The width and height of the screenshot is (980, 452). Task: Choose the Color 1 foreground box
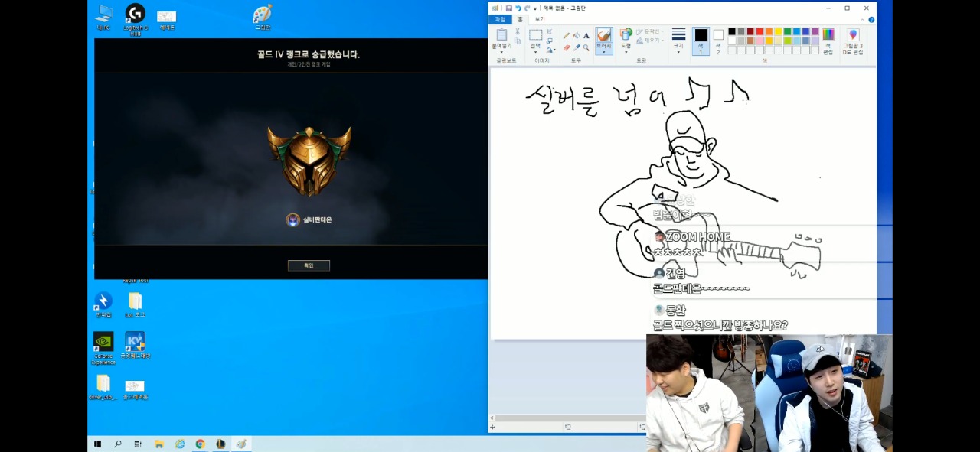[701, 41]
